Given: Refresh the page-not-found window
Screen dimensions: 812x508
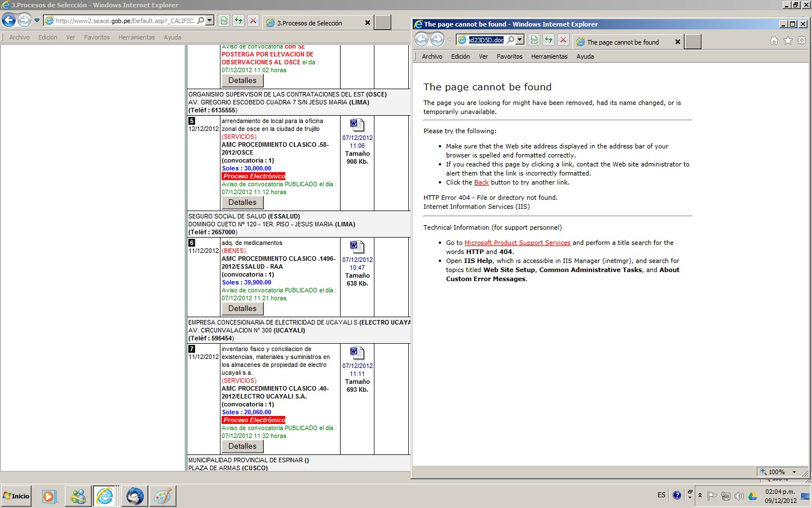Looking at the screenshot, I should tap(549, 40).
